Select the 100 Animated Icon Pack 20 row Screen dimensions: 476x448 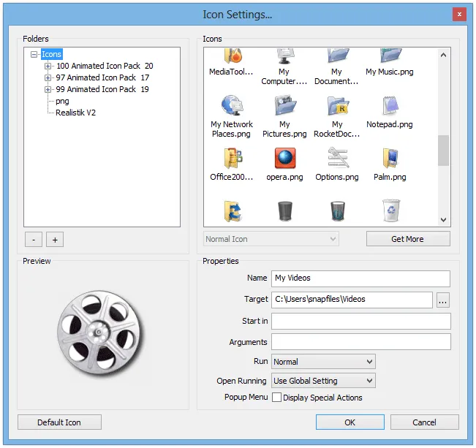105,66
